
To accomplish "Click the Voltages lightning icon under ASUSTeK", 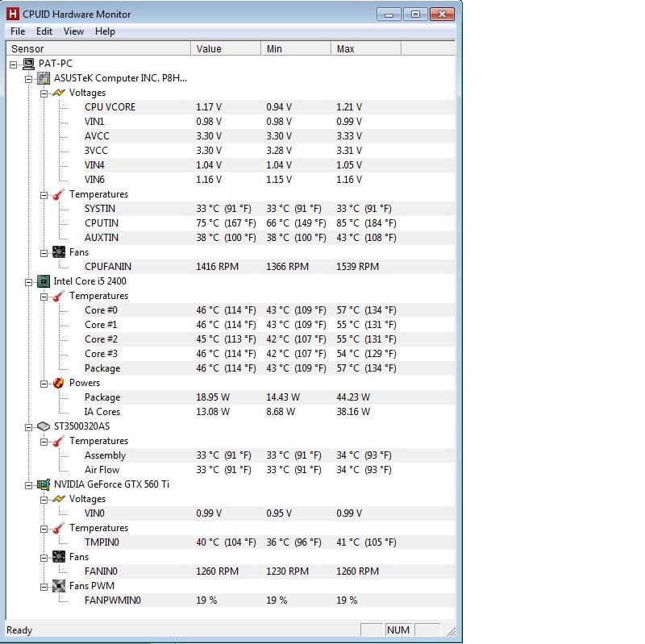I will (59, 93).
